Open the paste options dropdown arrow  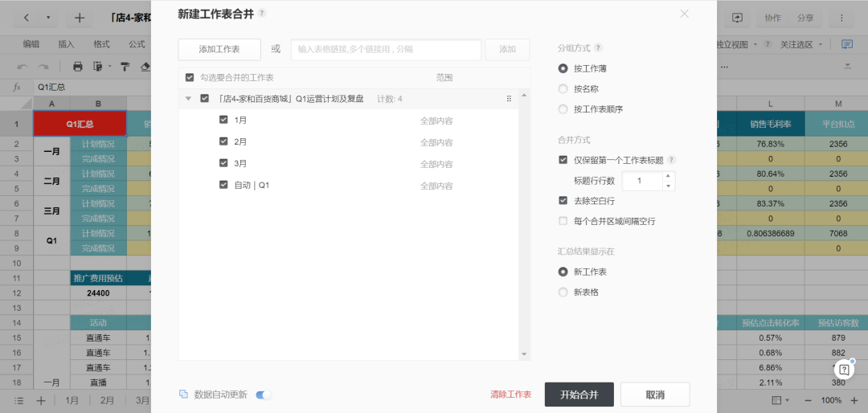tap(109, 67)
